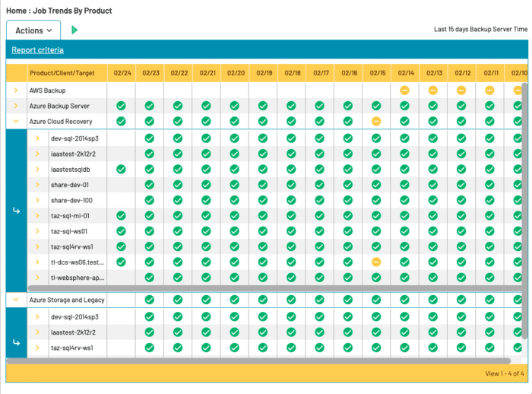Click taz-sql-mi-01 success icon for 02/24
Image resolution: width=532 pixels, height=394 pixels.
[x=121, y=216]
